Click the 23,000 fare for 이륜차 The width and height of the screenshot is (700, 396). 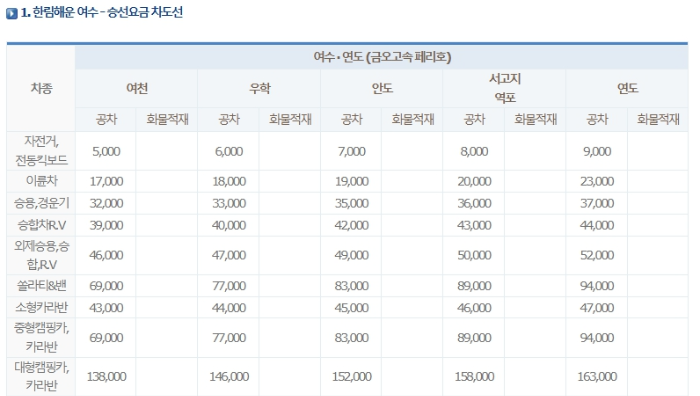(597, 181)
